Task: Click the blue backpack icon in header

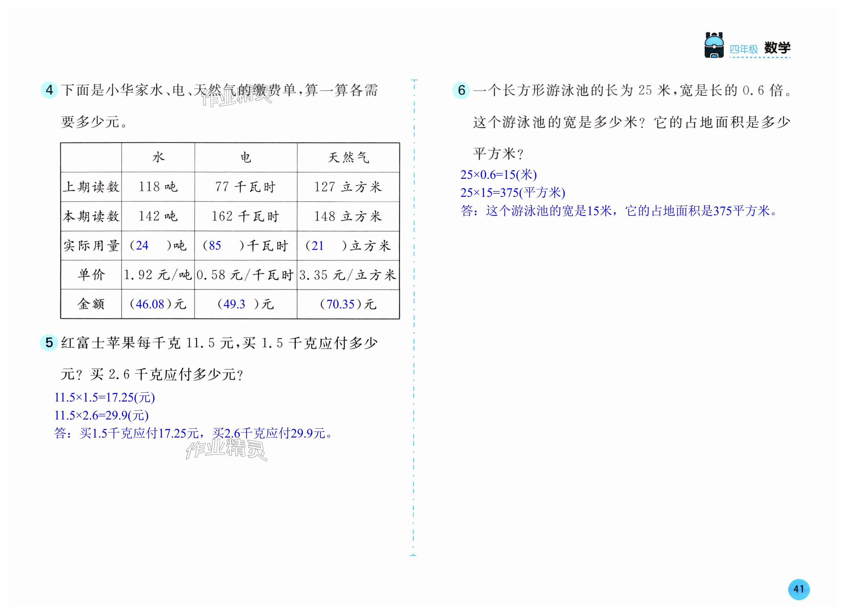Action: tap(714, 45)
